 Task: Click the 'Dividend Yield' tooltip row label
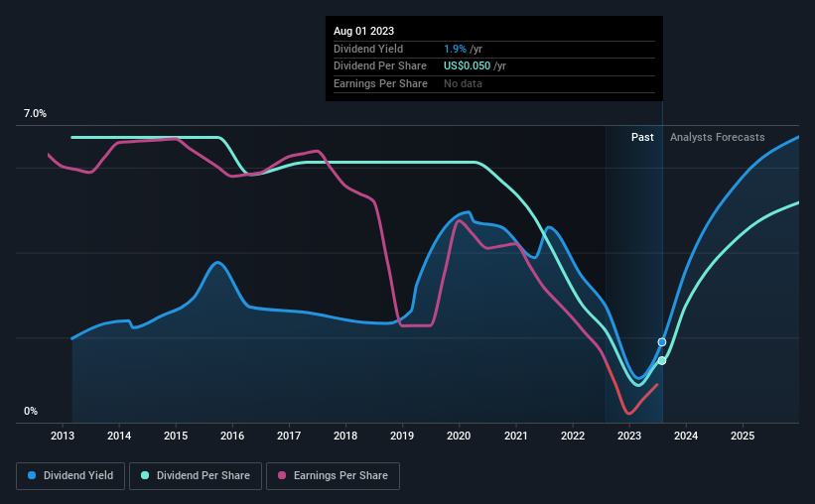(368, 49)
